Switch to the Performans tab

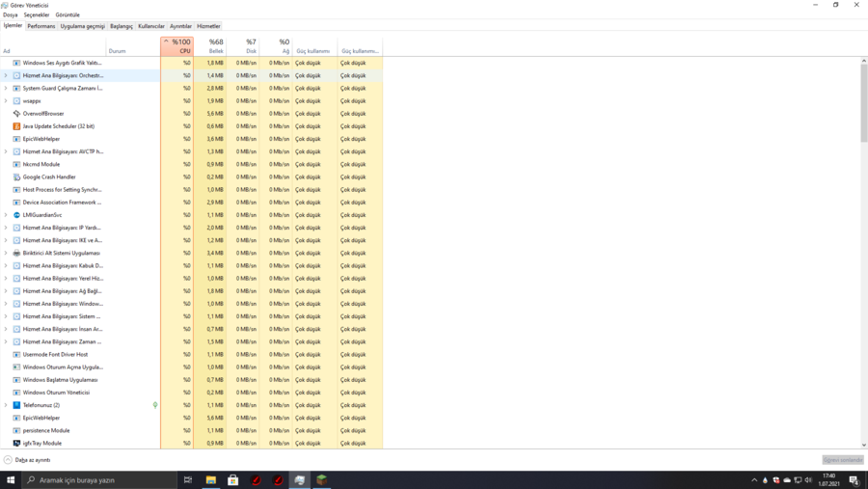pos(41,26)
